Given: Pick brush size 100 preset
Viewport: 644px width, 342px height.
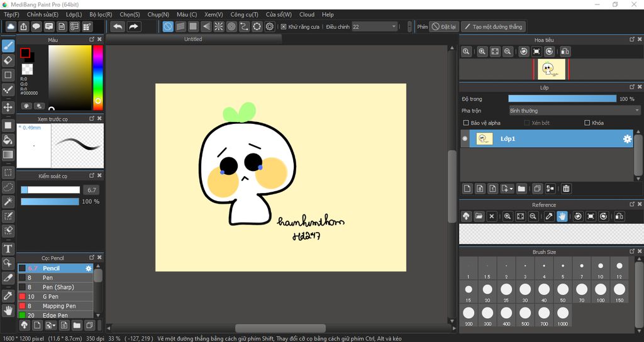Looking at the screenshot, I should click(x=601, y=292).
